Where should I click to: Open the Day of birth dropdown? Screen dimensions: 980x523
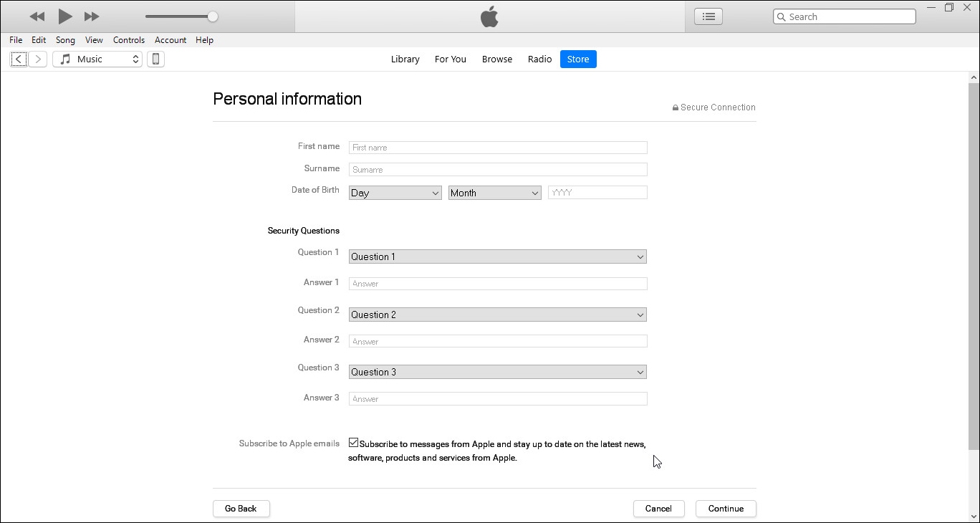[x=395, y=193]
